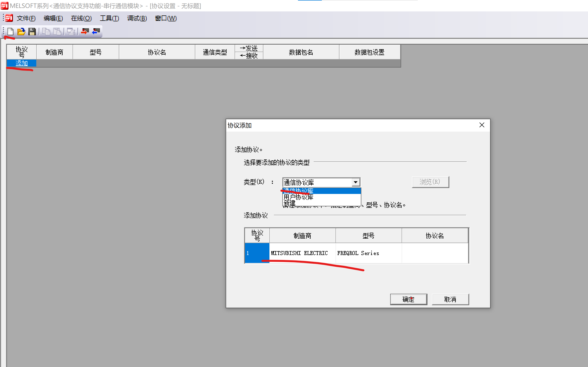Click the New file toolbar icon
The image size is (588, 367).
pyautogui.click(x=10, y=32)
